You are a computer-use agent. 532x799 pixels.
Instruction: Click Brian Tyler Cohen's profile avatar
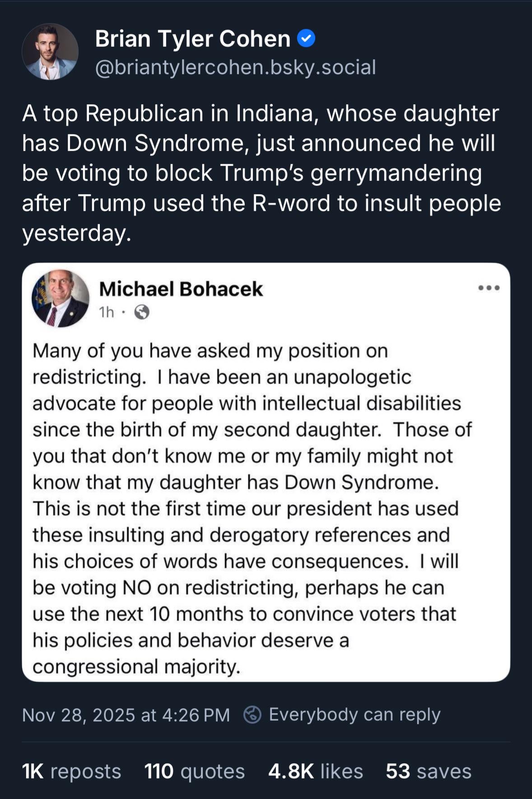tap(50, 52)
